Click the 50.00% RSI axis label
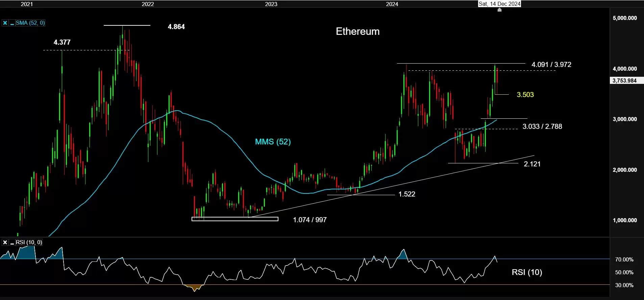The width and height of the screenshot is (644, 300). tap(624, 272)
